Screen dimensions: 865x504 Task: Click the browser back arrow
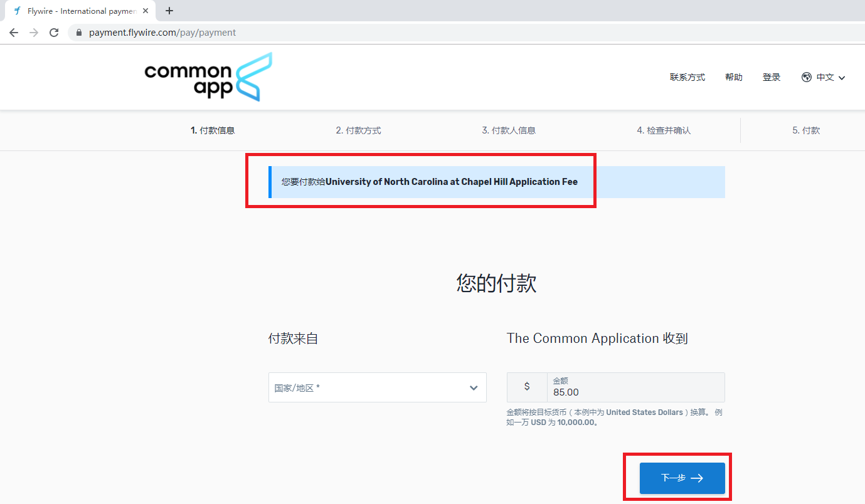click(x=13, y=32)
